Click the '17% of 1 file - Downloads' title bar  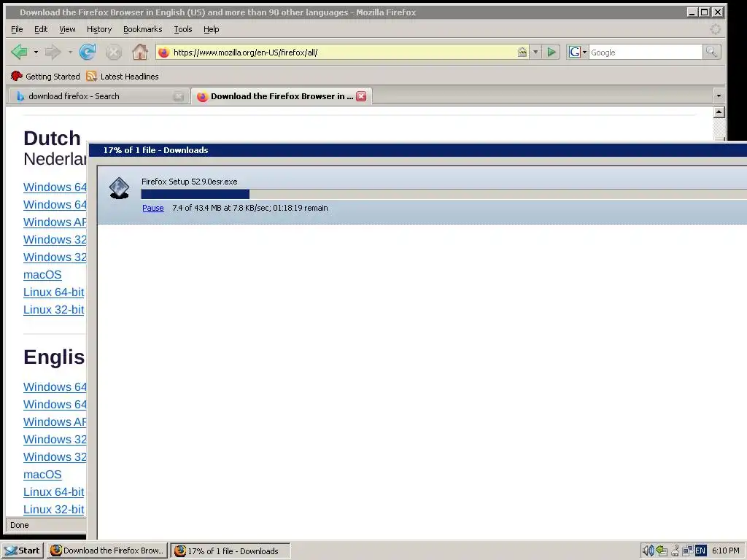[417, 150]
